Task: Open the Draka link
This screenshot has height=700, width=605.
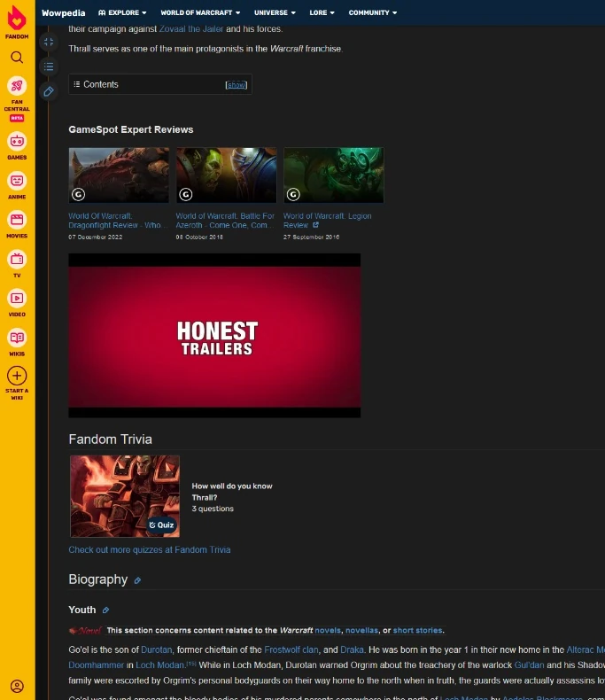Action: pyautogui.click(x=352, y=649)
